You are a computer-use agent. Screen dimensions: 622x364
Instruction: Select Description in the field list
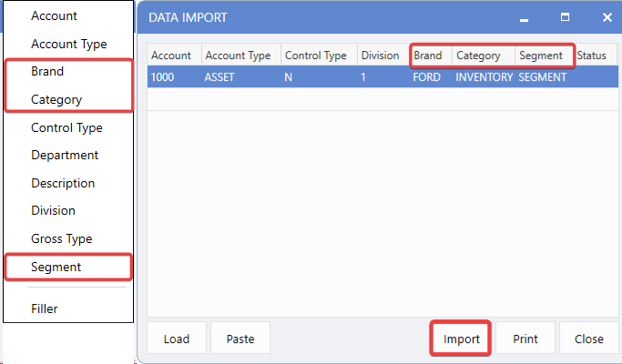63,183
